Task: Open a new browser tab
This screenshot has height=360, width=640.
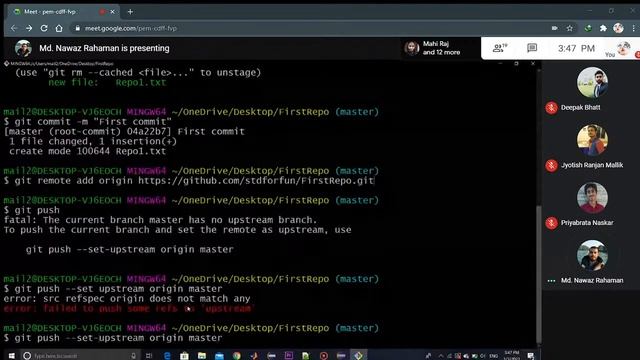Action: (x=130, y=12)
